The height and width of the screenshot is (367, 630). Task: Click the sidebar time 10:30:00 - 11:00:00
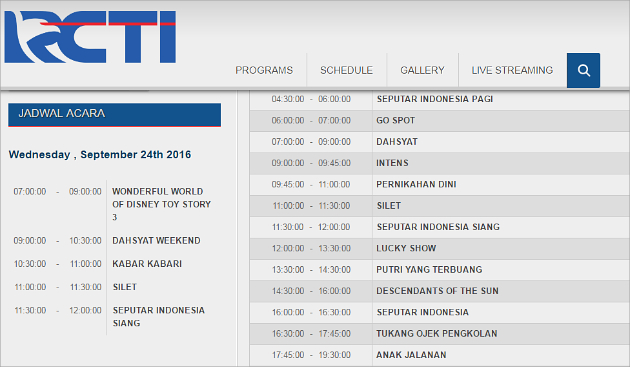pos(57,264)
